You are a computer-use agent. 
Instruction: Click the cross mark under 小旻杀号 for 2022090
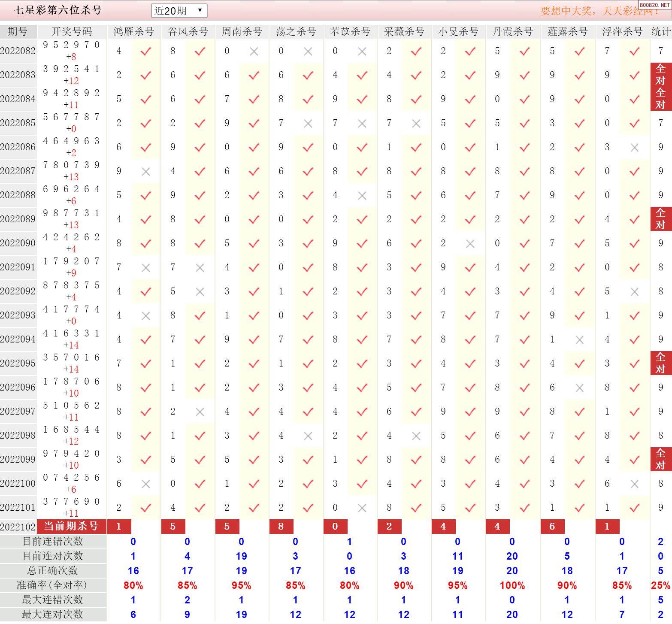(x=470, y=244)
